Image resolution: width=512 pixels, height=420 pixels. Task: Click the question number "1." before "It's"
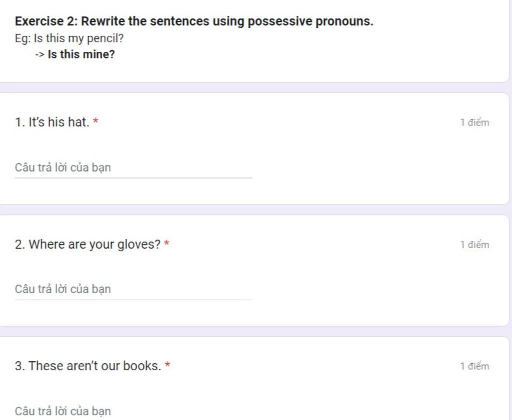click(x=20, y=122)
